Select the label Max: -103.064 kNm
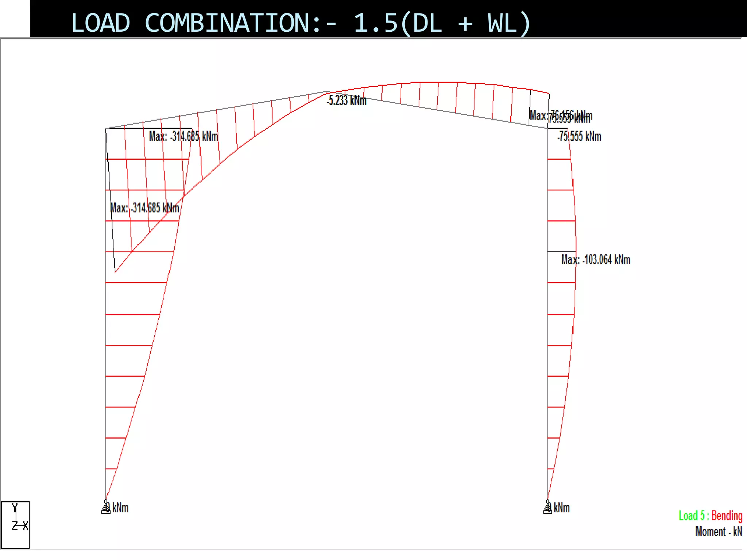 [x=596, y=260]
